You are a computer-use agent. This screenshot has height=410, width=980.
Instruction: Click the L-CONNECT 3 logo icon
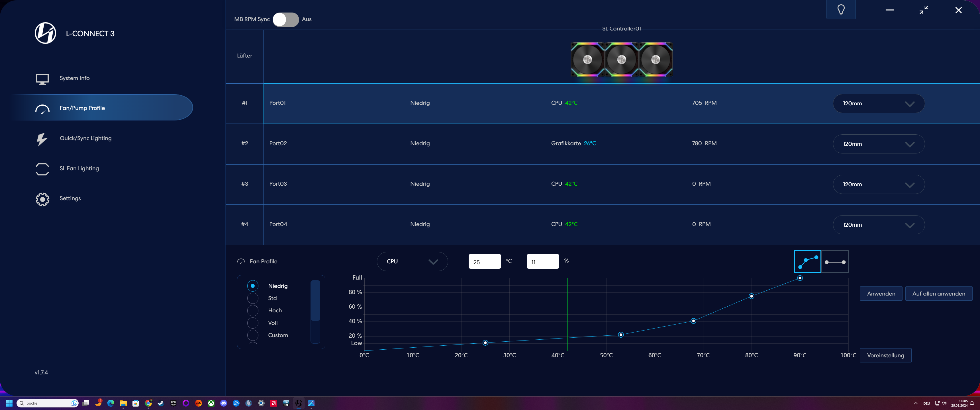45,33
